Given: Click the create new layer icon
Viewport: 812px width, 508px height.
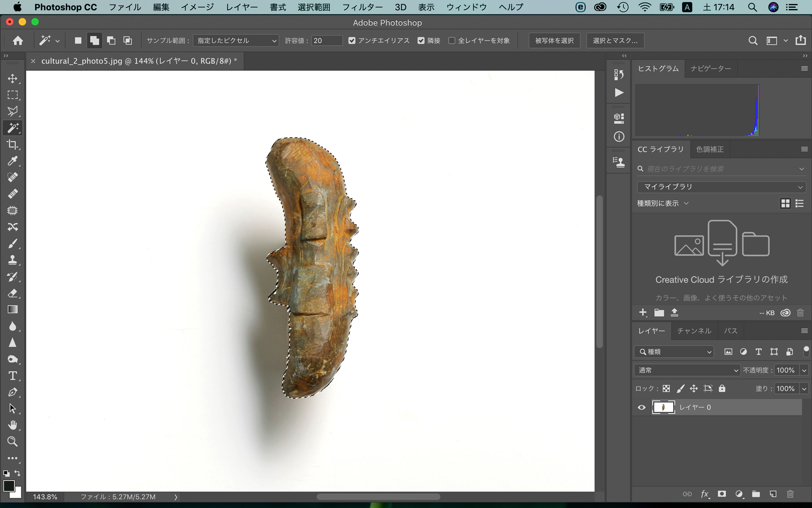Looking at the screenshot, I should pyautogui.click(x=773, y=494).
